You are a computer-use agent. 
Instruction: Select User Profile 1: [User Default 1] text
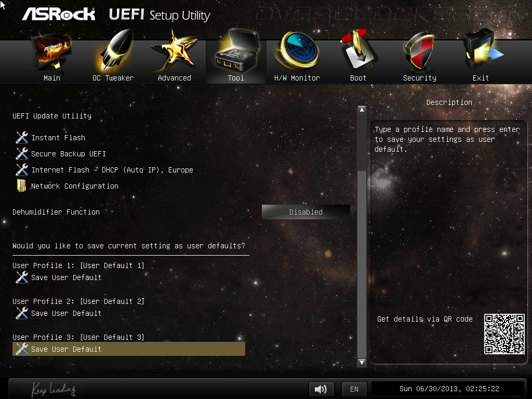click(78, 265)
